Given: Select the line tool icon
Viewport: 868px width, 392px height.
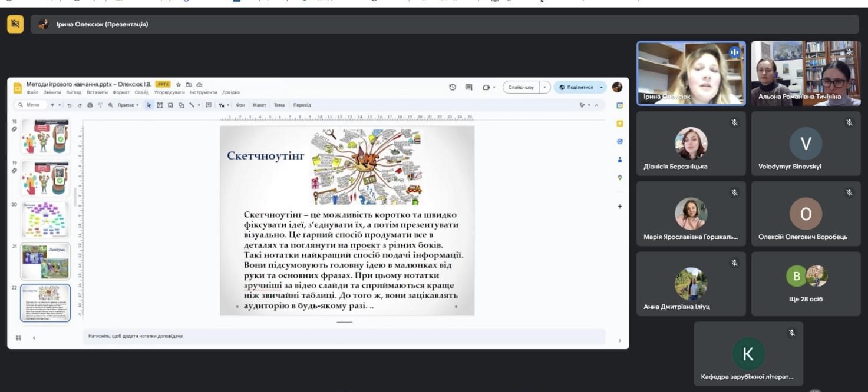Looking at the screenshot, I should (192, 105).
